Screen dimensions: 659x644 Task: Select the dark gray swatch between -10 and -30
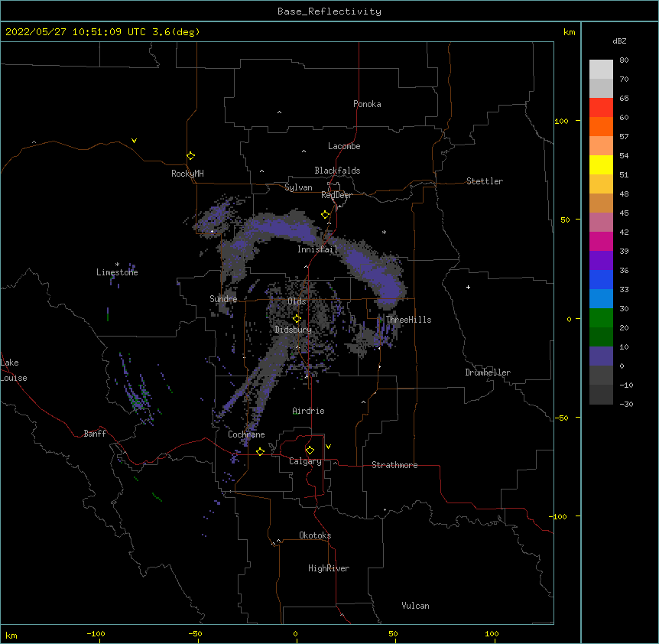point(601,395)
